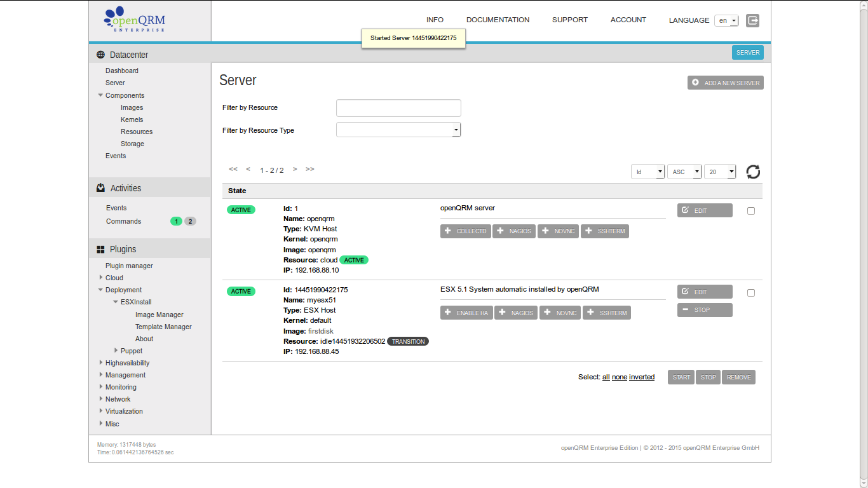Open Filter by Resource Type dropdown

click(398, 130)
